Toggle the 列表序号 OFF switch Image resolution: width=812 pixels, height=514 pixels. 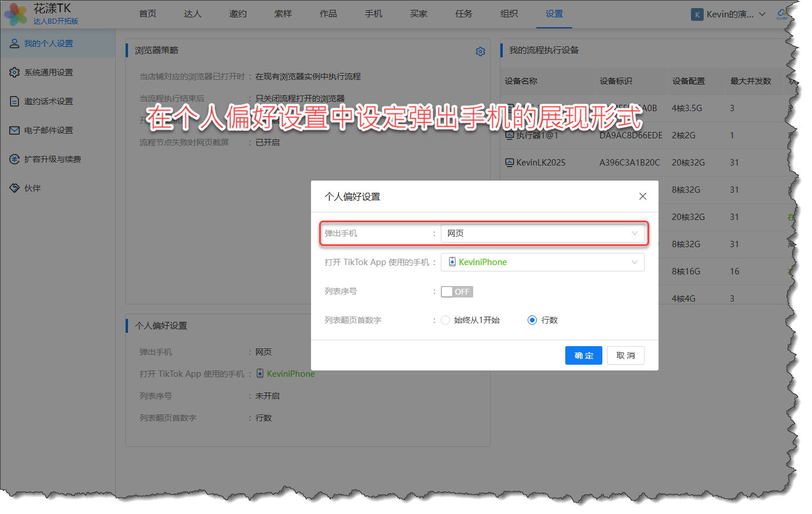456,292
